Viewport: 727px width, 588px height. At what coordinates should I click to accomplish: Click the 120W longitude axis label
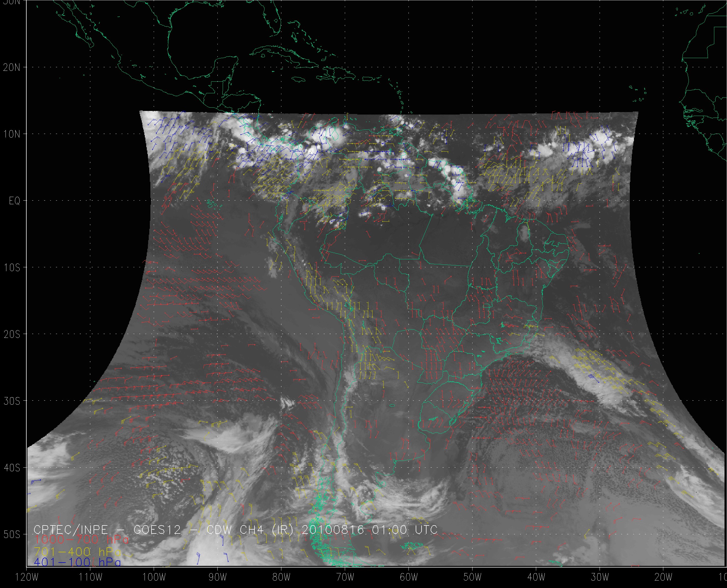click(x=27, y=577)
